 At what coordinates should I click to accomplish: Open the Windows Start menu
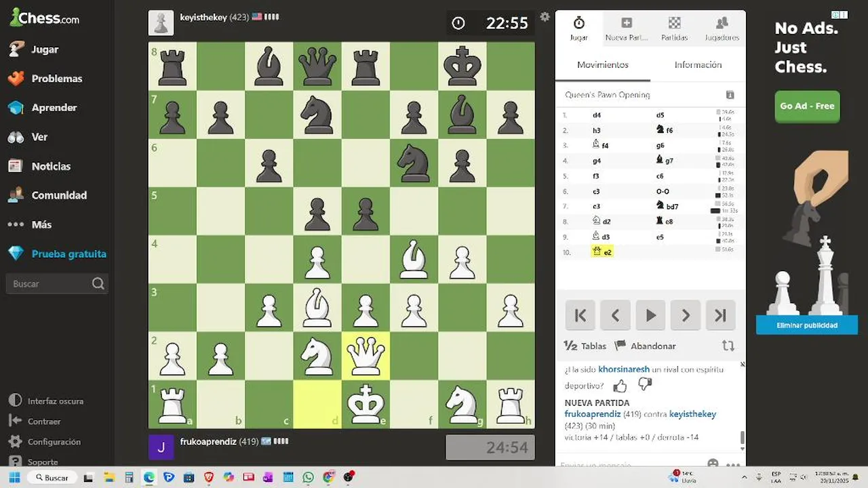pyautogui.click(x=14, y=477)
